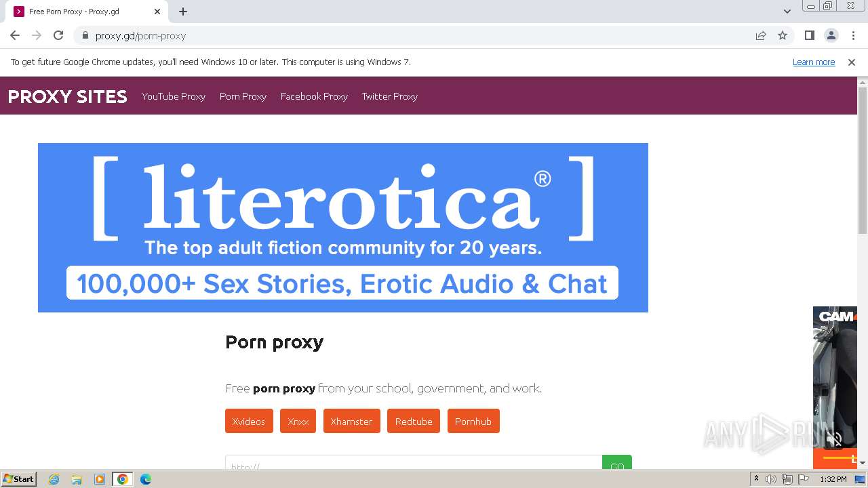Viewport: 868px width, 488px height.
Task: Expand the tab search chevron
Action: [x=787, y=12]
